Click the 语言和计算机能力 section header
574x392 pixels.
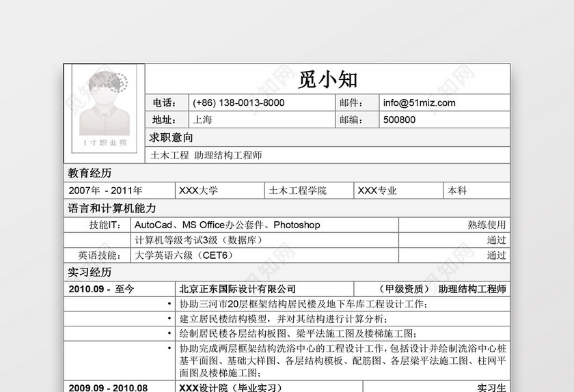[x=286, y=208]
